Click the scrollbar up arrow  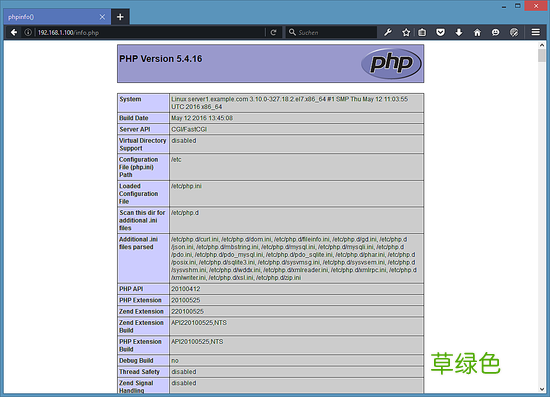point(542,45)
